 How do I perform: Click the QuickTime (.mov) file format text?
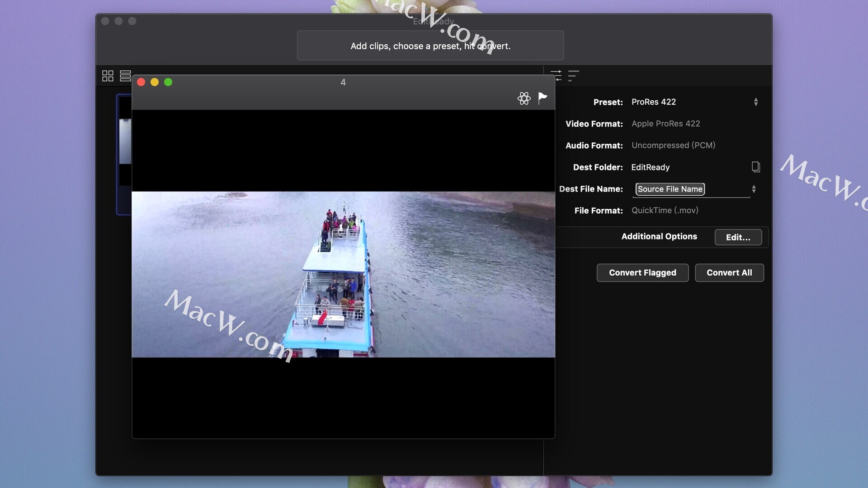(x=665, y=210)
